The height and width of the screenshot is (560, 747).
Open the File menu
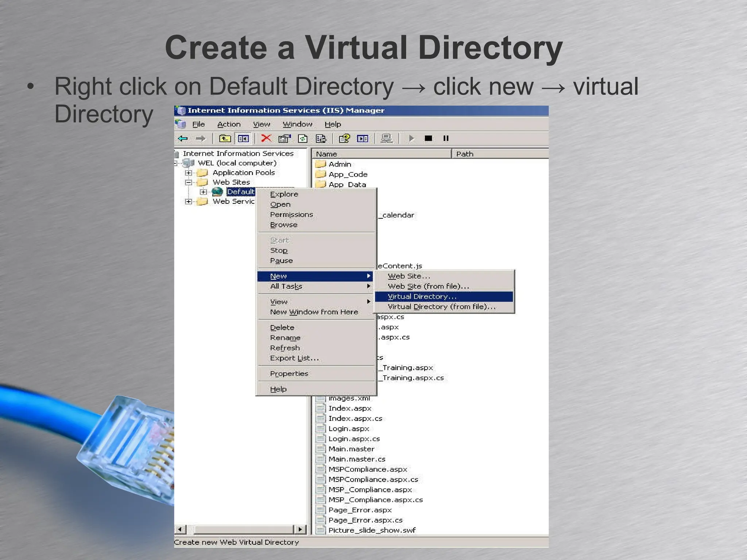coord(198,124)
